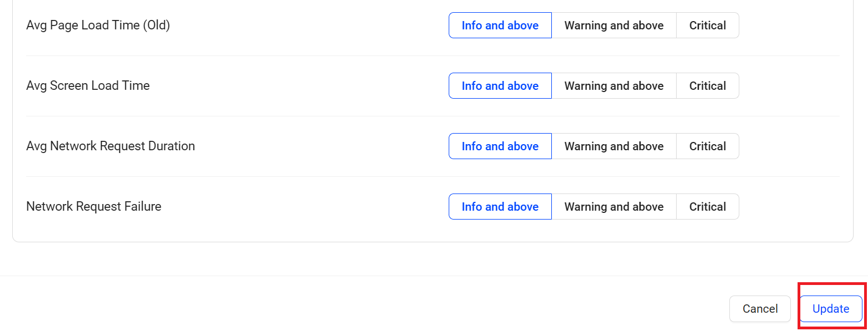Choose Critical for Avg Network Request Duration
868x331 pixels.
coord(707,146)
